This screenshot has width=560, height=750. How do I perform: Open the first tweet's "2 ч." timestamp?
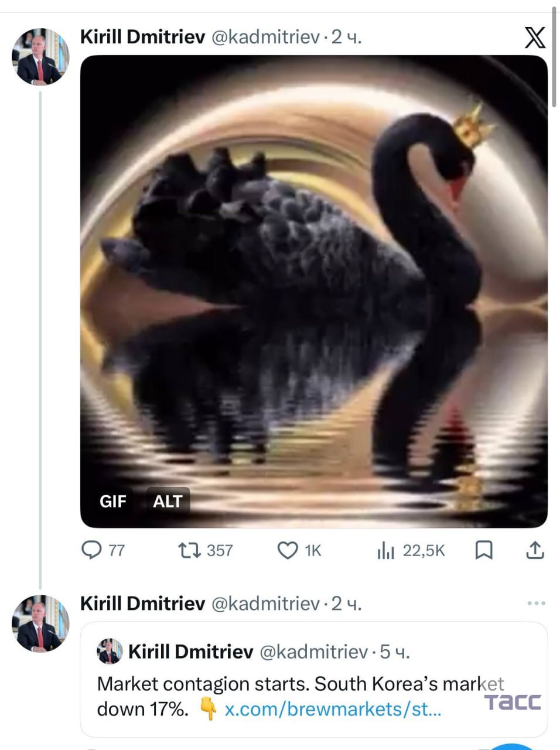[x=347, y=37]
